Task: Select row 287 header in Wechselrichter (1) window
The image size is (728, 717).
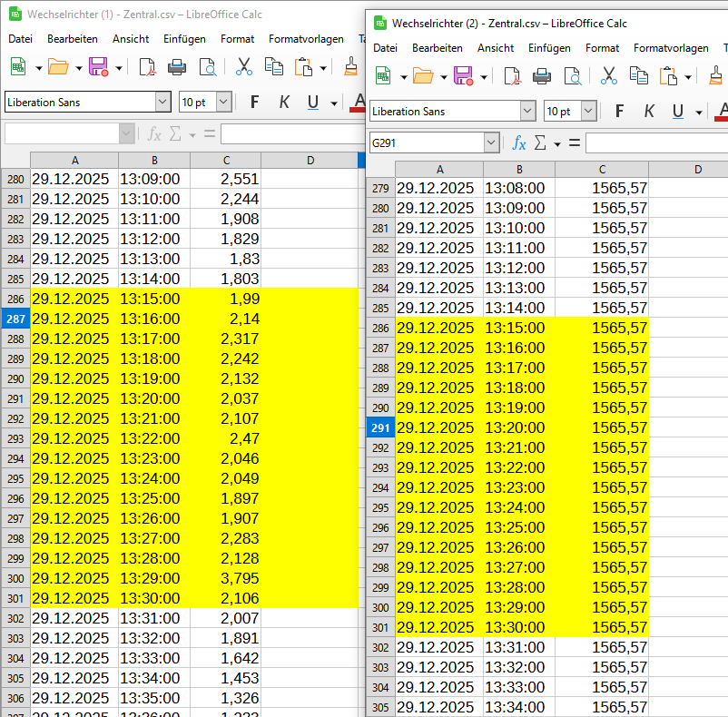Action: point(15,319)
